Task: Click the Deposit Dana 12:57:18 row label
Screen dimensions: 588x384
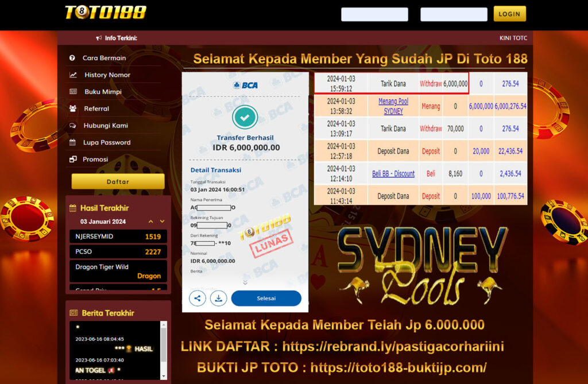Action: pyautogui.click(x=393, y=151)
